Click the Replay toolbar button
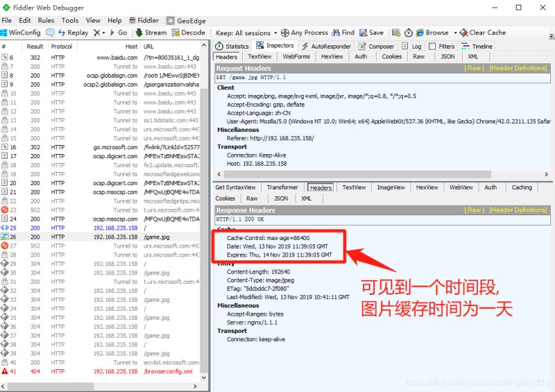Image resolution: width=555 pixels, height=392 pixels. [73, 33]
